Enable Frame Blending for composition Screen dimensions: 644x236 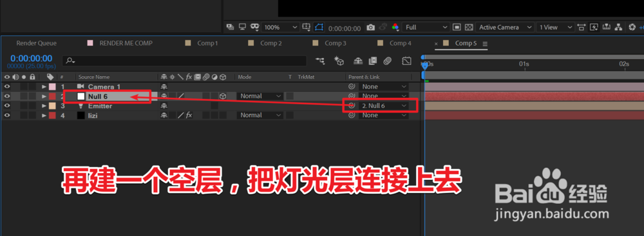coord(372,61)
